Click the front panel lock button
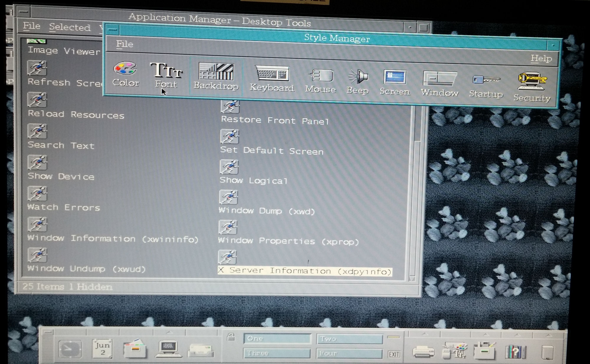This screenshot has width=590, height=364. pos(231,337)
